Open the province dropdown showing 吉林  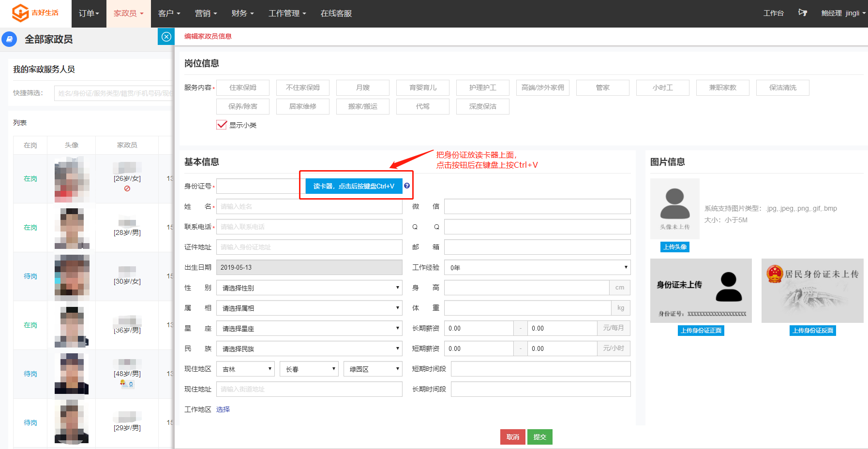click(x=245, y=369)
